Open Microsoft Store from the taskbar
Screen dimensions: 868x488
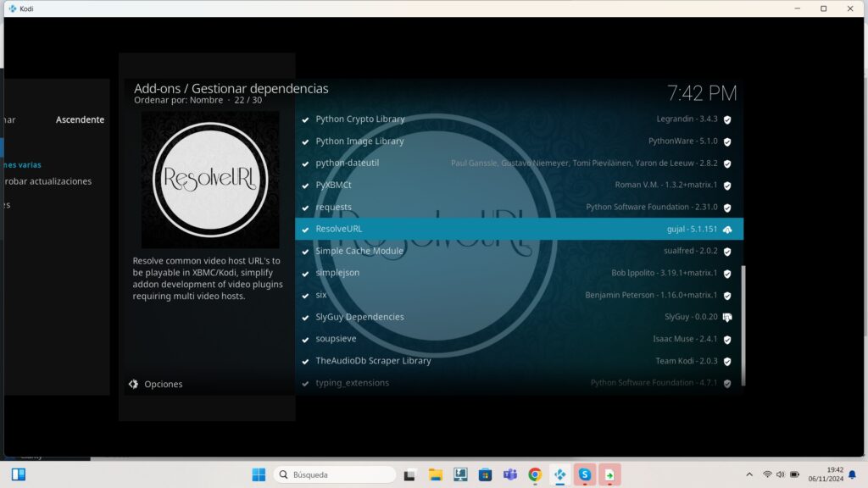coord(485,474)
